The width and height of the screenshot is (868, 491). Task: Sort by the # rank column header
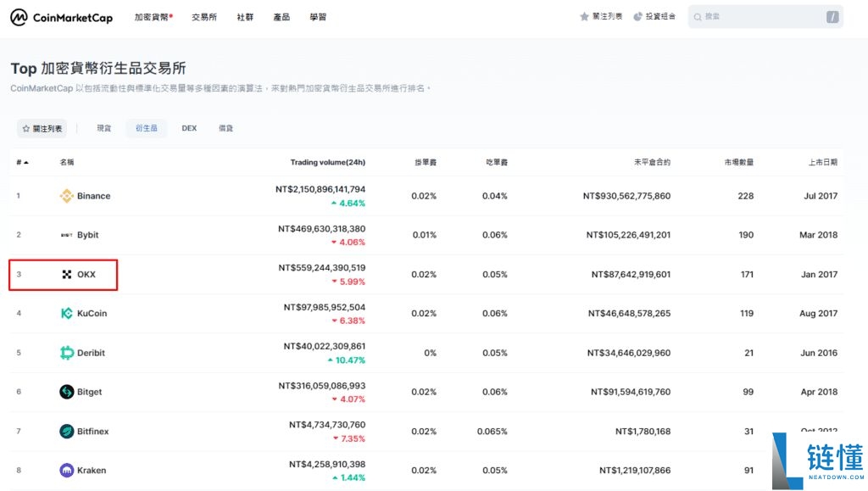pos(22,162)
